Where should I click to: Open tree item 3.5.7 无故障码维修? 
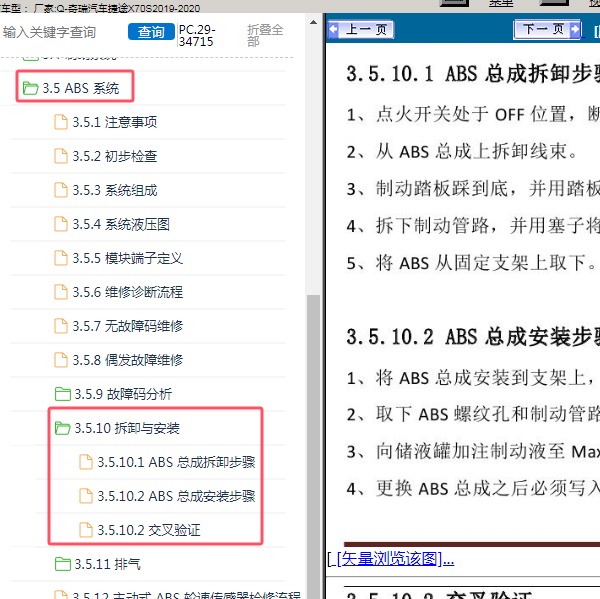(127, 326)
